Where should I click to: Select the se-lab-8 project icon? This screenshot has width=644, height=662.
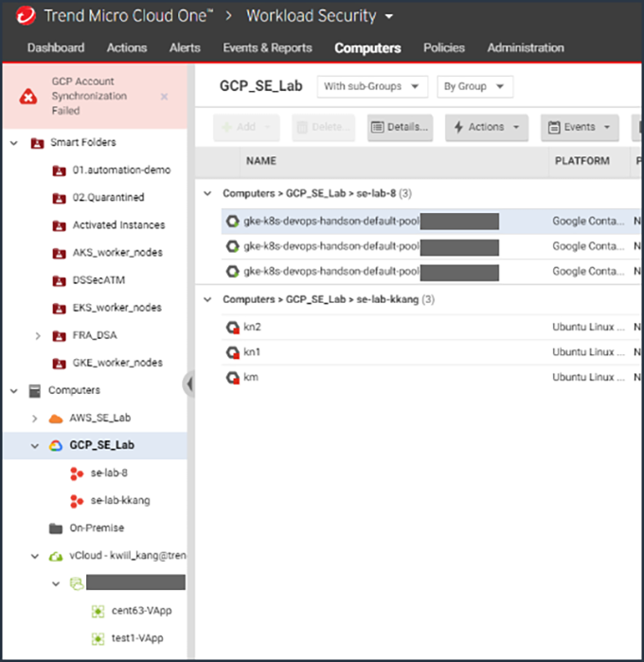pos(78,474)
